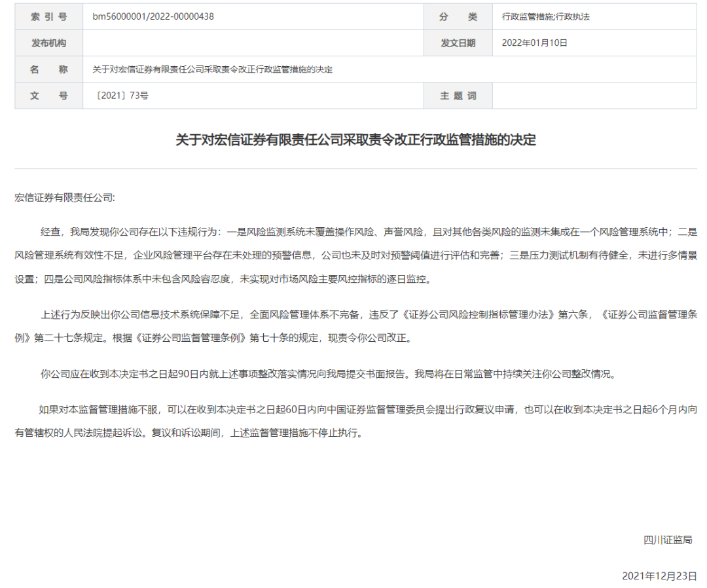The width and height of the screenshot is (707, 588).
Task: Click the line beginning 设置；四是公司风险指标体系
Action: 223,279
